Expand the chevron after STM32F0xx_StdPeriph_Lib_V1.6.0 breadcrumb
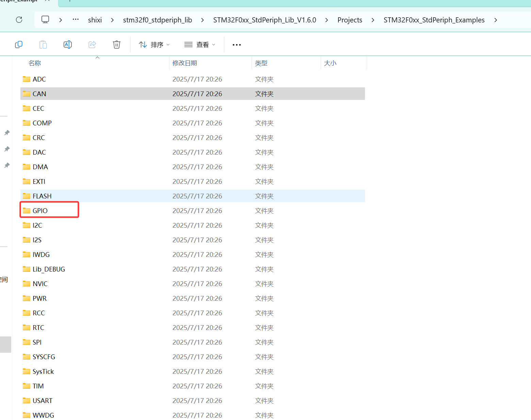 point(327,20)
